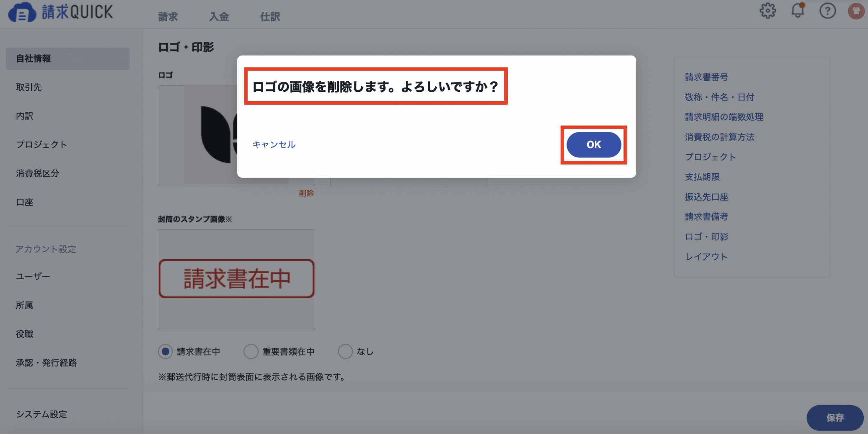Open 取引先 in the sidebar

click(x=29, y=87)
